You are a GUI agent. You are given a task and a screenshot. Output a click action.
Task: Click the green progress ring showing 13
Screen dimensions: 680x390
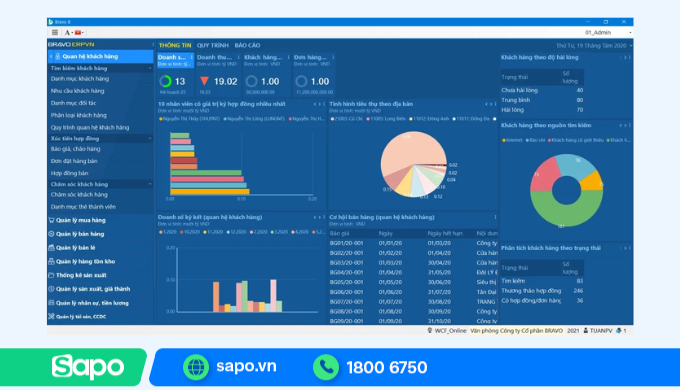point(165,81)
